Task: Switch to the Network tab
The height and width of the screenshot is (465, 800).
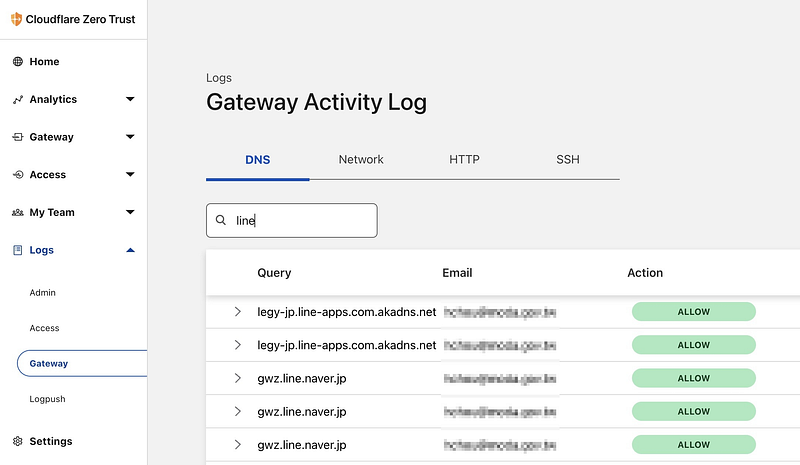Action: [361, 160]
